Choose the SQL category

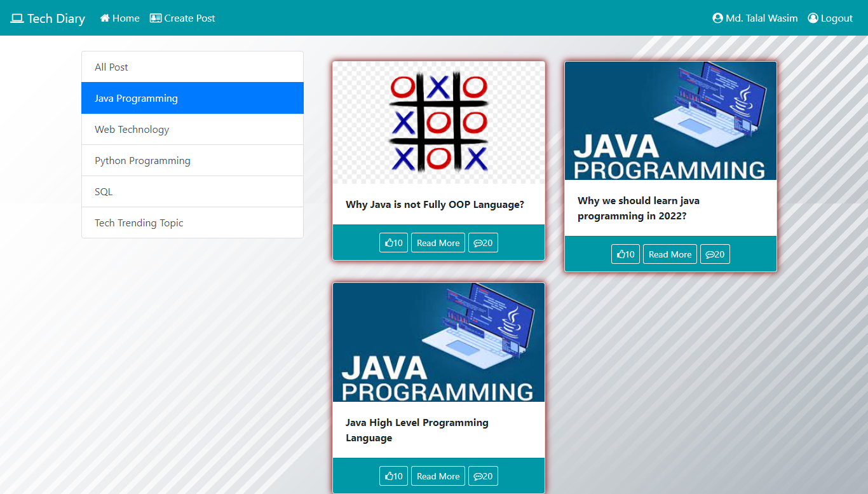pos(193,191)
